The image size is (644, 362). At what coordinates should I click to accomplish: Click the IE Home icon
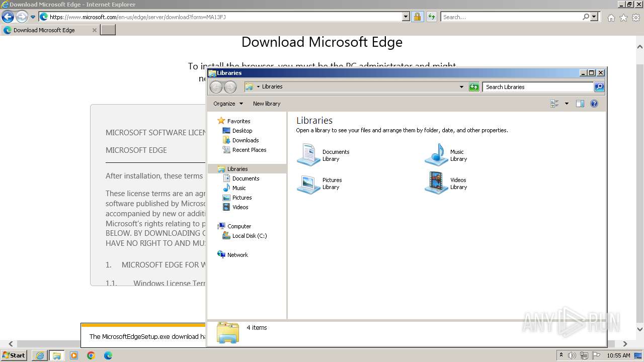[x=611, y=18]
